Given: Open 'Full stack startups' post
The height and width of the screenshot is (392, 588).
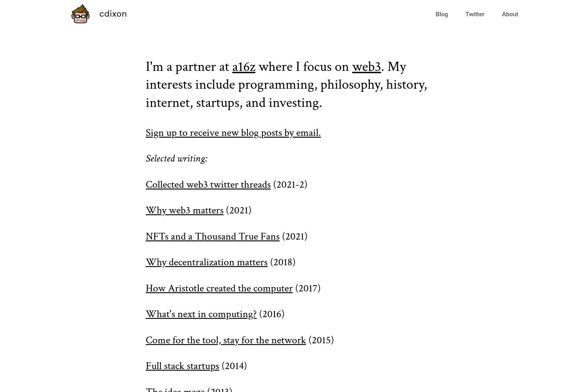Looking at the screenshot, I should 182,366.
